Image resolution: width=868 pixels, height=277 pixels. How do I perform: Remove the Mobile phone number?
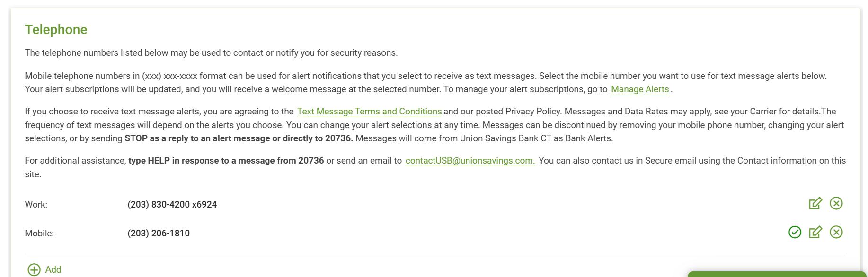pyautogui.click(x=836, y=233)
